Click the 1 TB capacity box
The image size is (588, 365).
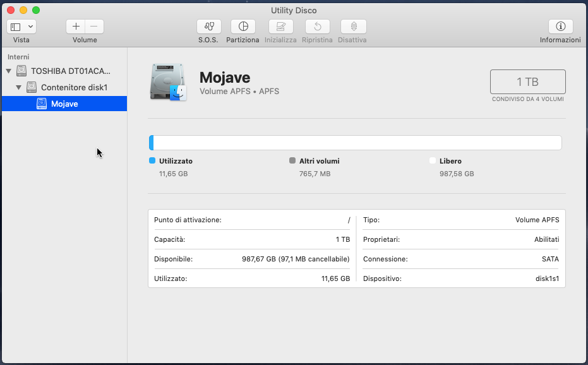point(527,82)
